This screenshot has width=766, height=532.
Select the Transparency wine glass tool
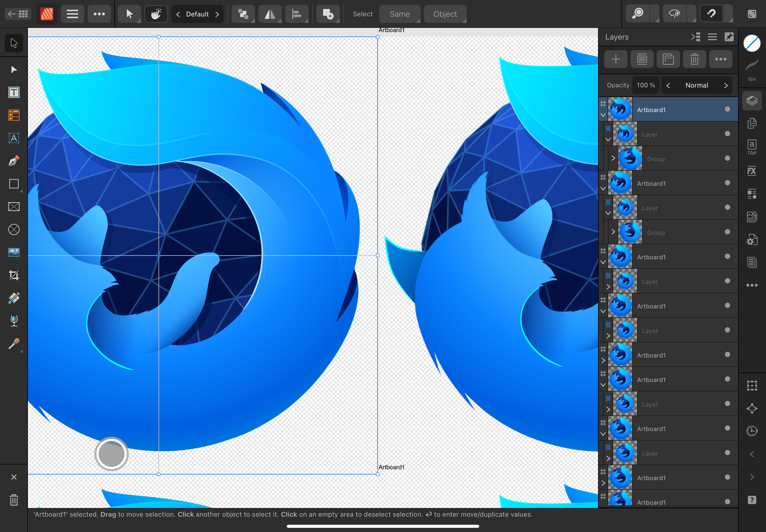pos(14,321)
